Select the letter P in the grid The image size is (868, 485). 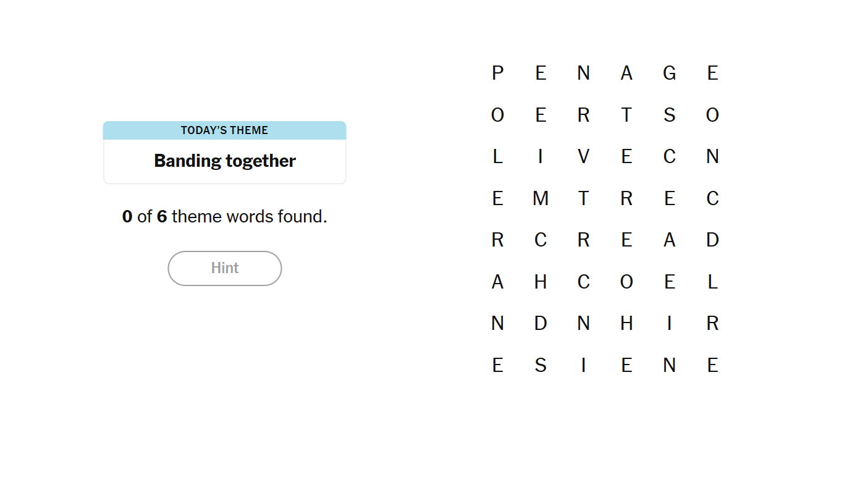497,74
